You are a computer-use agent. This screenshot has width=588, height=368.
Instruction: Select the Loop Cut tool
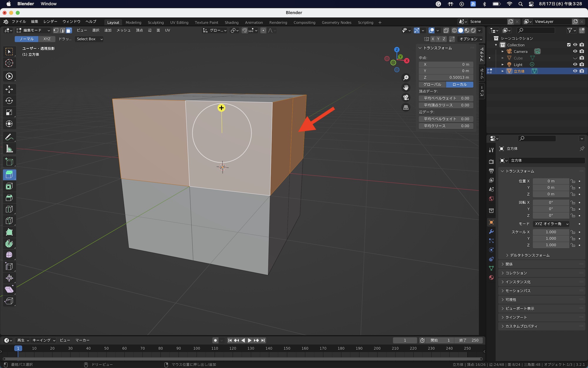coord(9,209)
